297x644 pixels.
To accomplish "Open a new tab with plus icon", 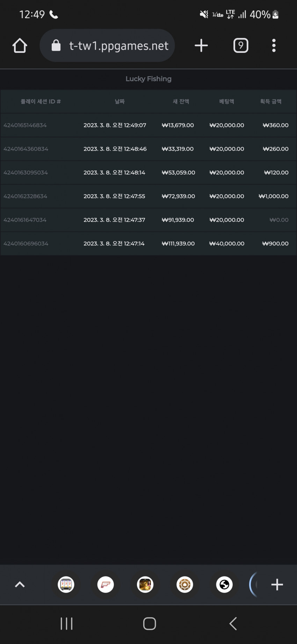I will click(201, 45).
